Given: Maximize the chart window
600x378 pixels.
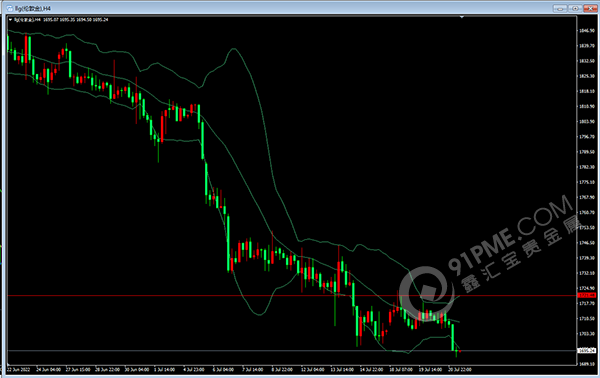Looking at the screenshot, I should click(575, 8).
